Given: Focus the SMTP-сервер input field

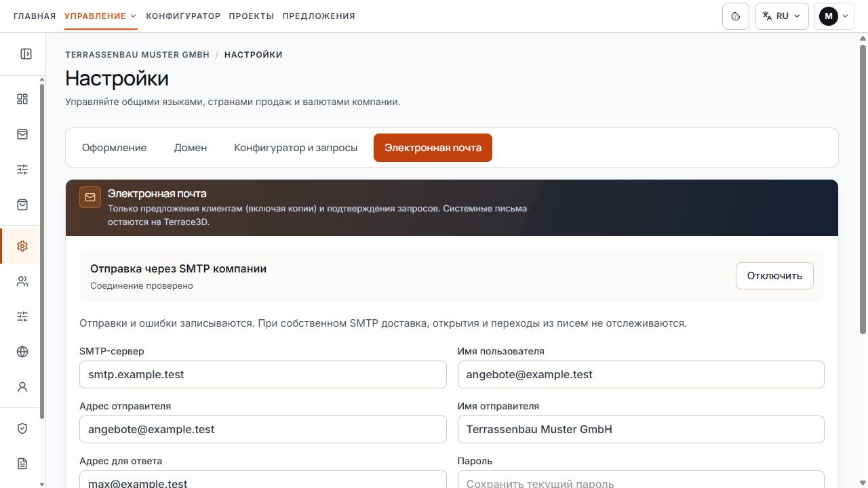Looking at the screenshot, I should [263, 374].
